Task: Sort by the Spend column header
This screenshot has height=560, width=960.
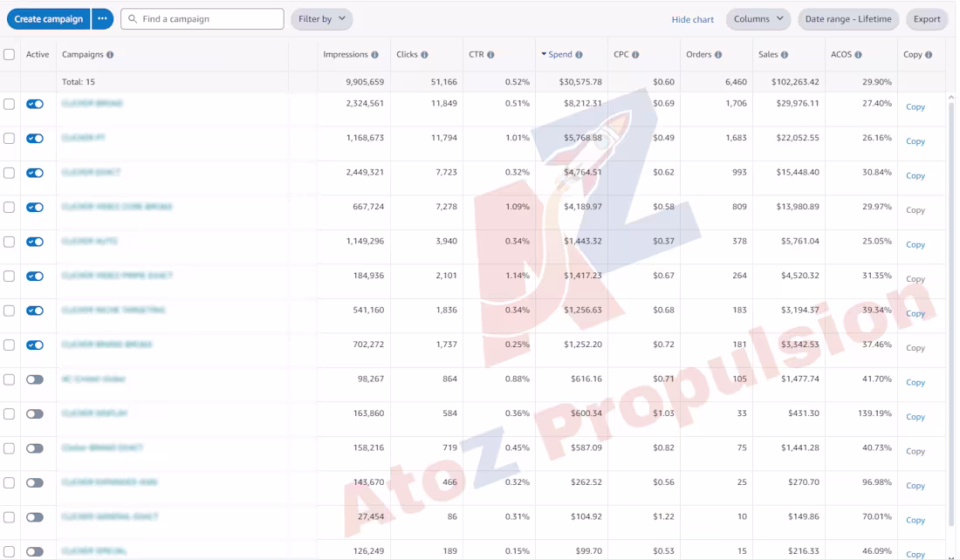Action: 560,54
